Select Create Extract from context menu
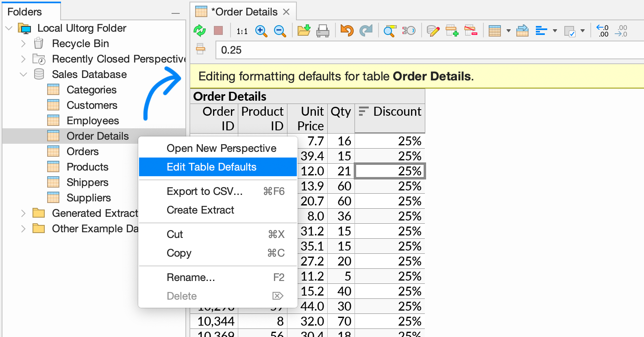The image size is (644, 337). click(x=218, y=210)
